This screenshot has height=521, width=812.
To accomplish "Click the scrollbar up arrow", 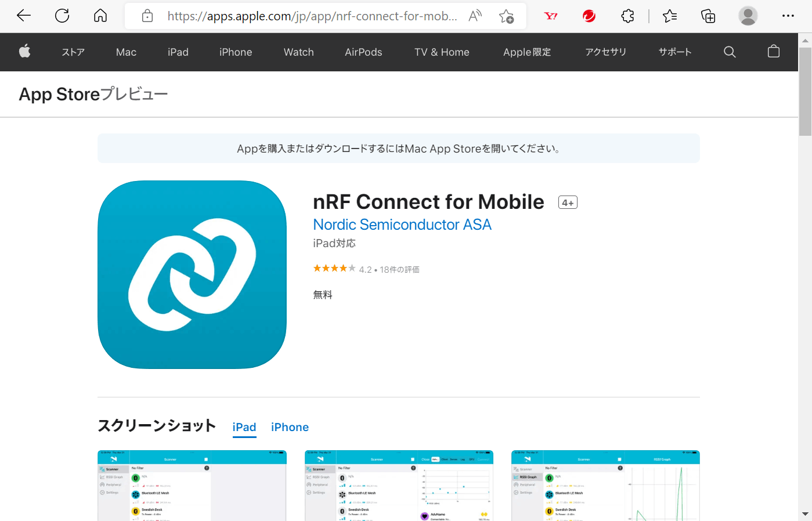I will (x=805, y=40).
